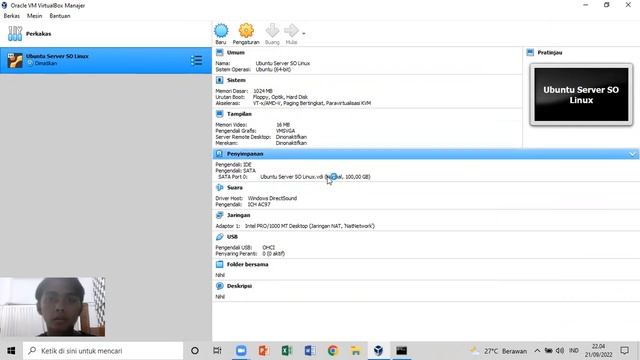Click the IND language indicator

(574, 351)
